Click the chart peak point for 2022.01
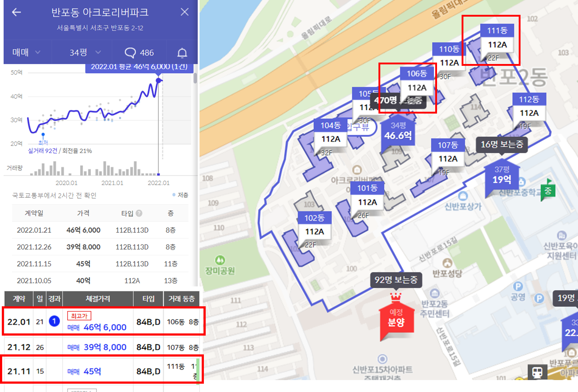578x392 pixels. pyautogui.click(x=158, y=80)
